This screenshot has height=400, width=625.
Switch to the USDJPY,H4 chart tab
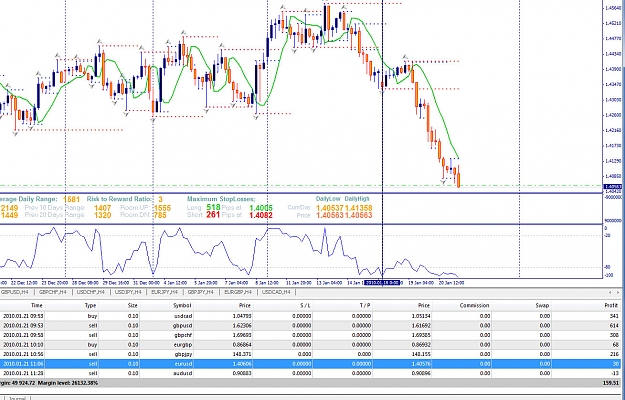[128, 292]
